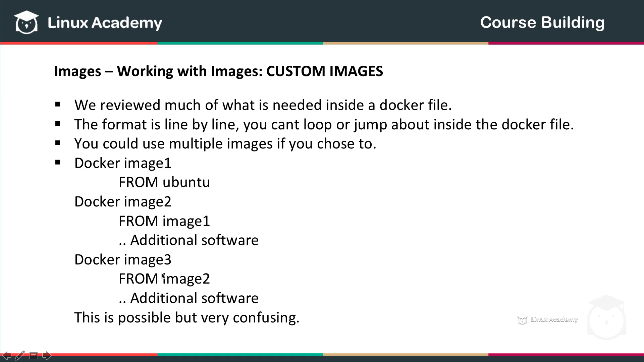The image size is (644, 362).
Task: Click the 'possible but very confusing' sentence
Action: pyautogui.click(x=186, y=318)
